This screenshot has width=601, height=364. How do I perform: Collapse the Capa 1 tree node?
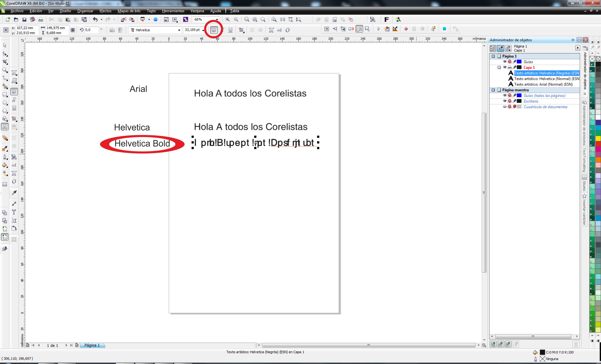click(499, 67)
